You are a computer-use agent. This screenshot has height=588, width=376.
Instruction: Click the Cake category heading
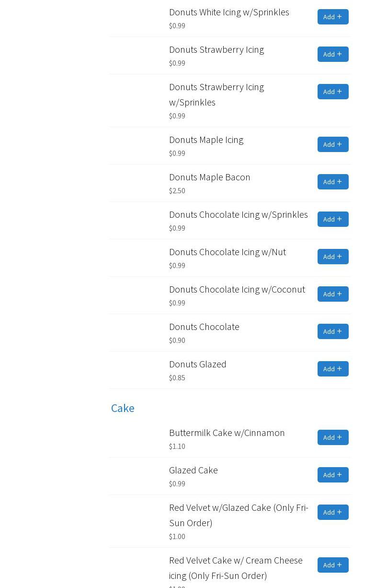click(x=123, y=408)
